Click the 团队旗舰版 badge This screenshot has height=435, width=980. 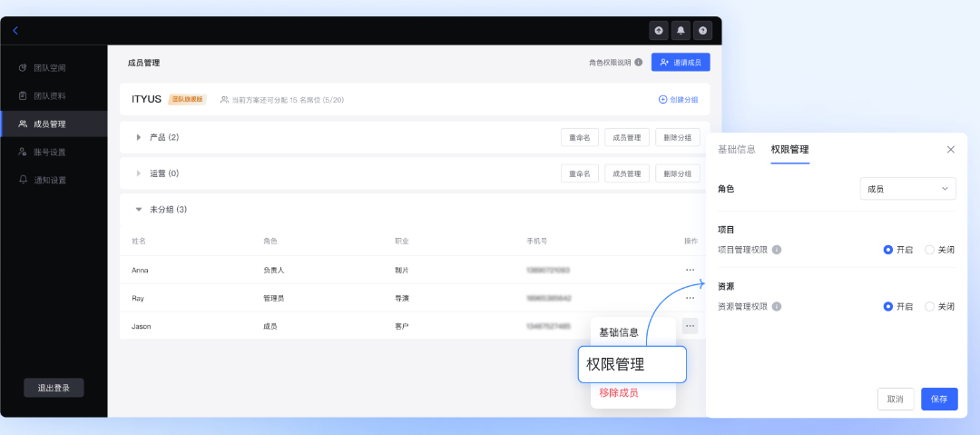coord(188,100)
